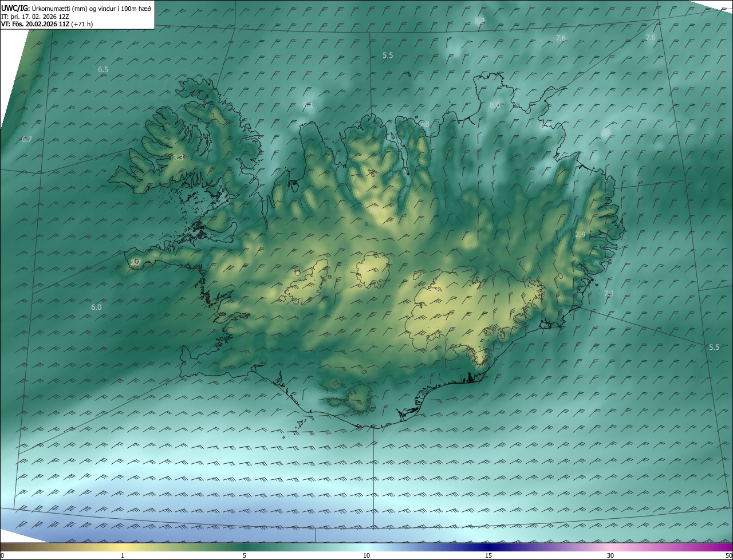Viewport: 733px width, 560px height.
Task: Click the "10" tick label on the colour scale
Action: (366, 556)
